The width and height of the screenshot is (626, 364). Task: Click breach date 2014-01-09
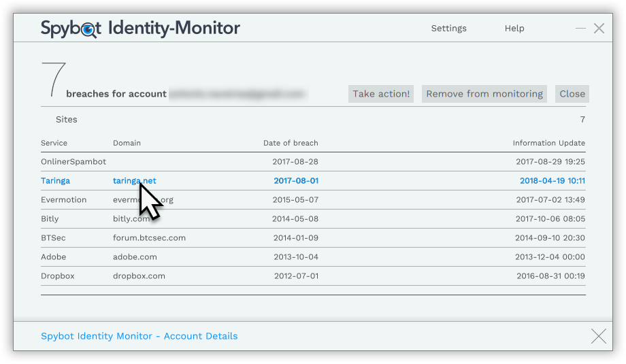[x=296, y=238]
